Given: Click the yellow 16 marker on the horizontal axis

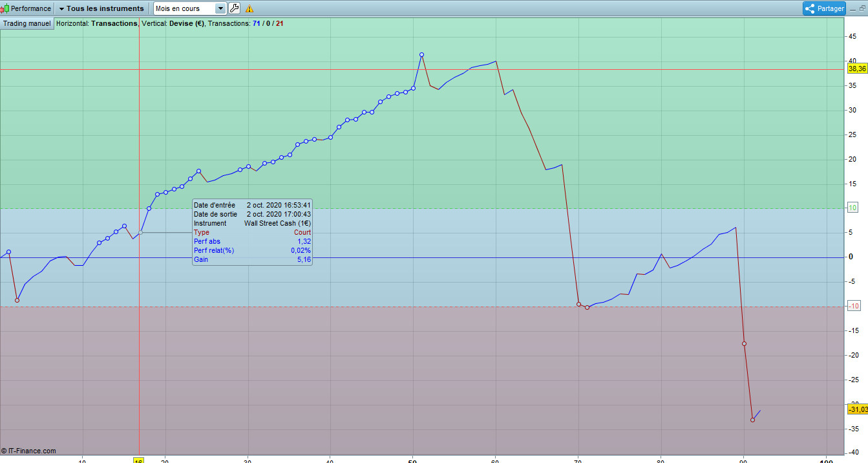Looking at the screenshot, I should click(x=138, y=460).
